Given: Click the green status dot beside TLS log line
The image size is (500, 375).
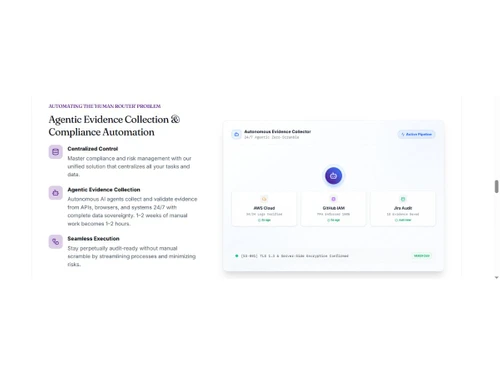Looking at the screenshot, I should click(237, 256).
